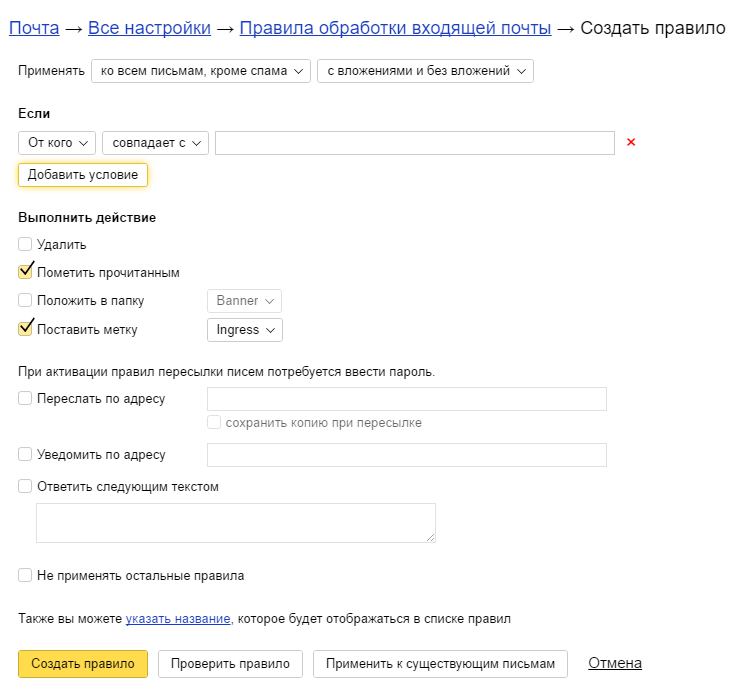Open "Все настройки" breadcrumb link
The image size is (747, 698).
coord(149,28)
